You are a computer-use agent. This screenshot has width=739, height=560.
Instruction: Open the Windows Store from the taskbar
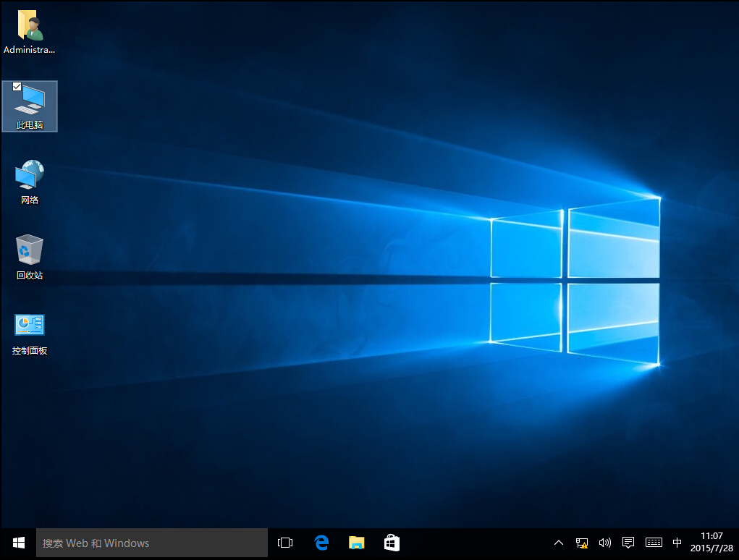click(x=392, y=543)
